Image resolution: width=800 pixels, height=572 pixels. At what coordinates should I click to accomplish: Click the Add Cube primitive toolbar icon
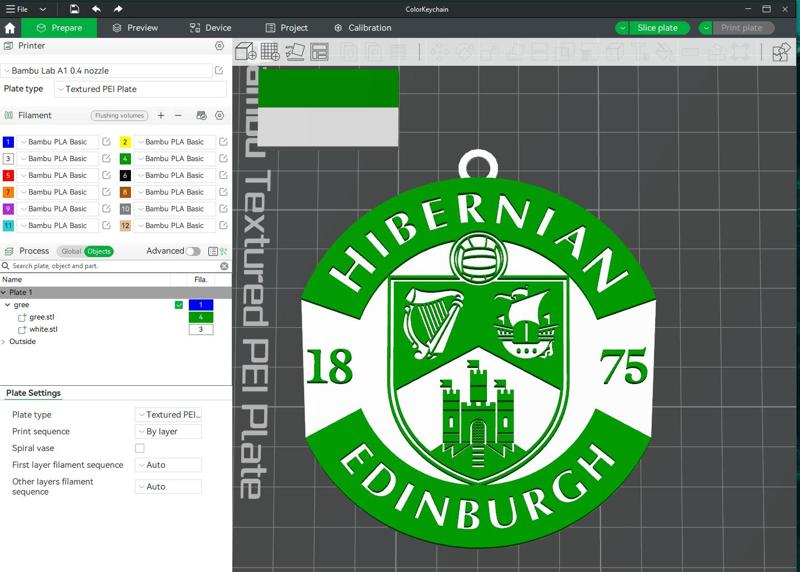tap(245, 52)
